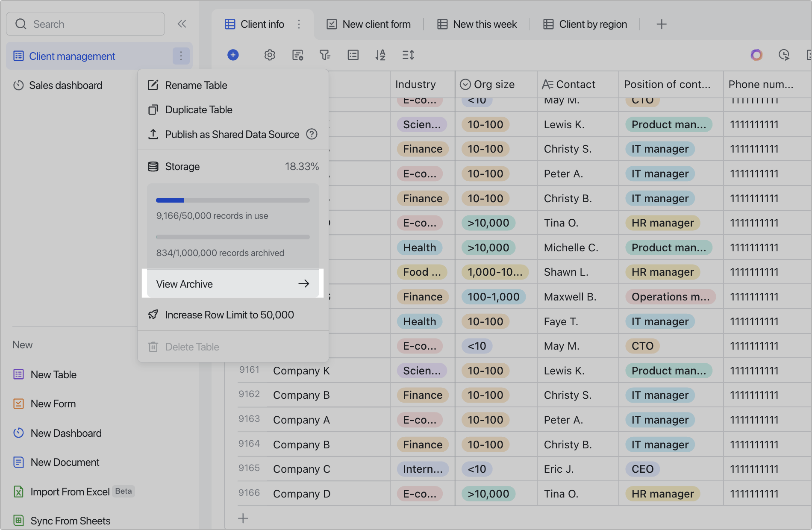View version history via the clock icon
This screenshot has width=812, height=530.
785,55
